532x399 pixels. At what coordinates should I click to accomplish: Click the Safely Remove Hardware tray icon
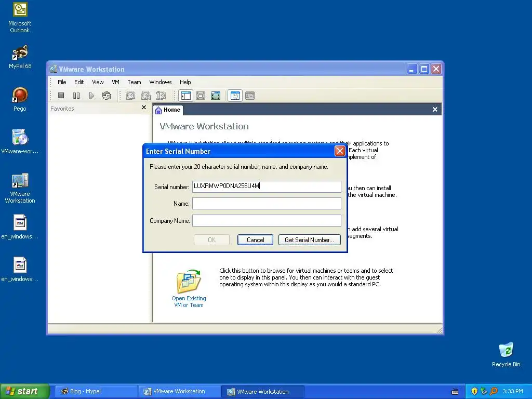click(484, 391)
